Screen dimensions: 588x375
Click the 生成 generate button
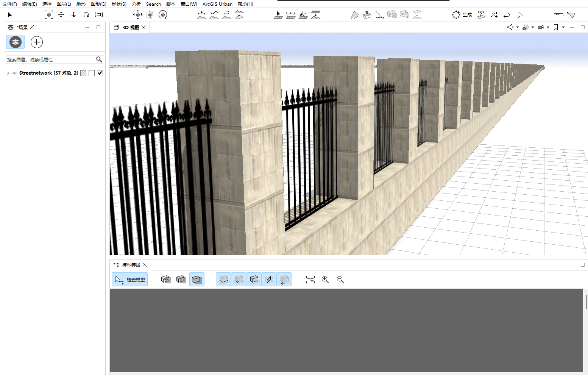point(462,15)
